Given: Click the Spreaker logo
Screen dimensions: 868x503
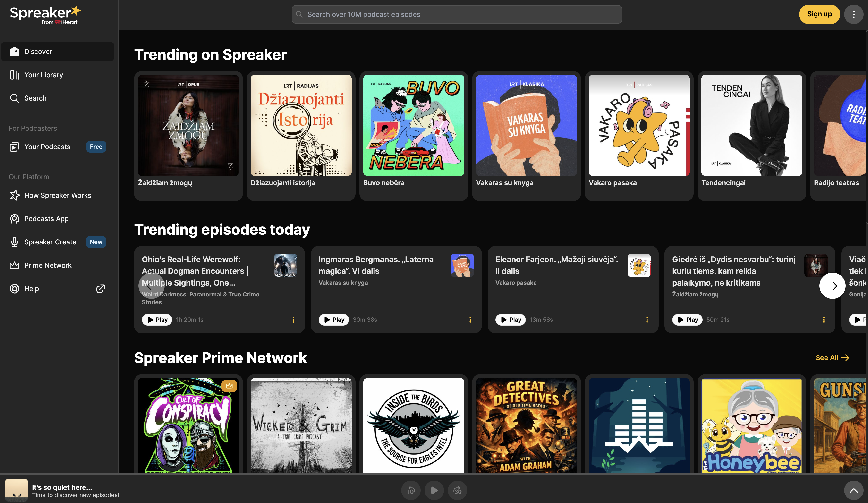Looking at the screenshot, I should 45,14.
